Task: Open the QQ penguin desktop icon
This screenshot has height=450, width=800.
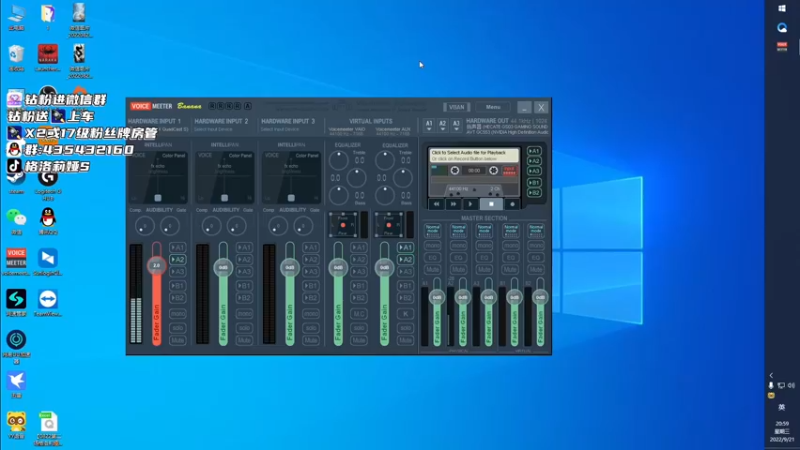Action: 48,221
